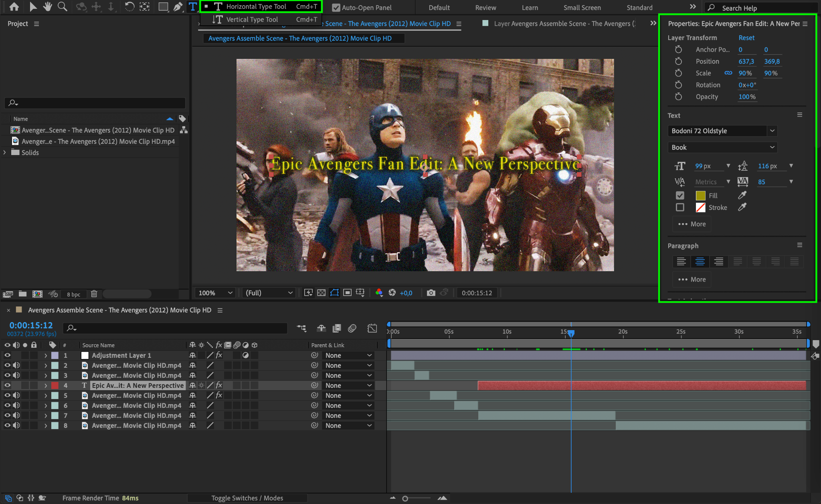
Task: Toggle the Auto-Open Panel checkbox
Action: [336, 8]
